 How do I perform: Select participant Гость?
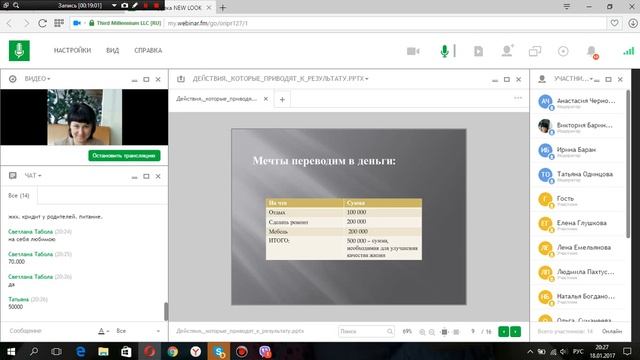(x=578, y=200)
